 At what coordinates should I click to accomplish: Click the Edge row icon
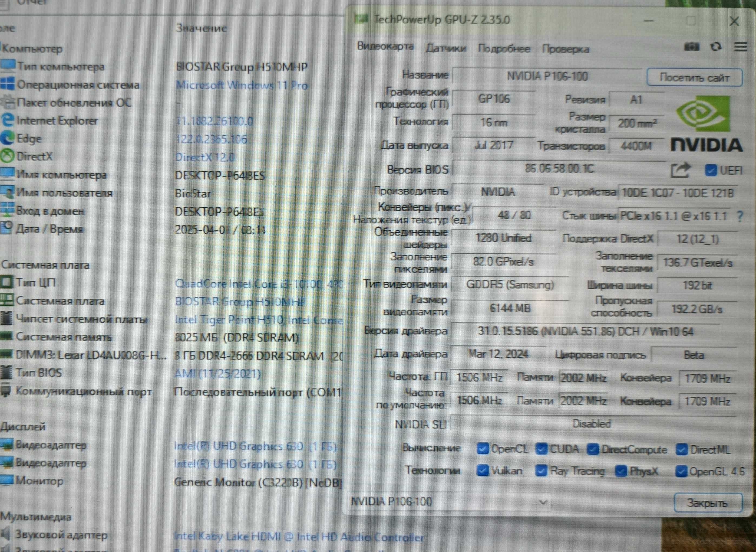(x=7, y=138)
